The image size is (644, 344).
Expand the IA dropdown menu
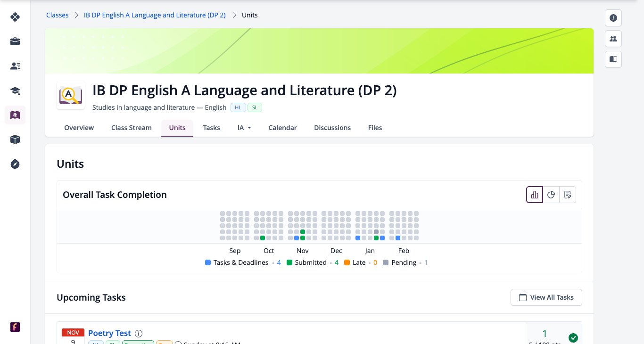coord(244,128)
